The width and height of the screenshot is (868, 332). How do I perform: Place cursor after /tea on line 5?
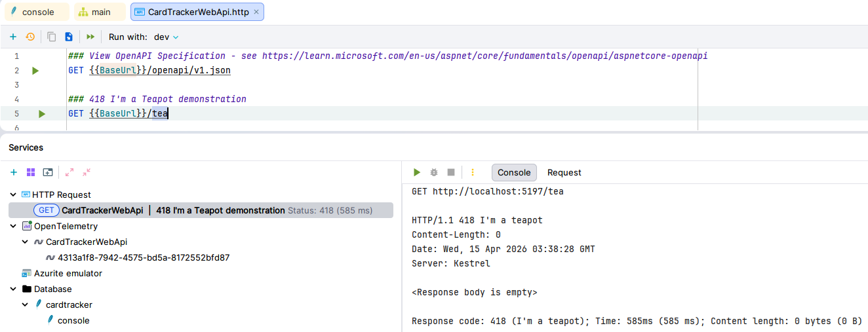coord(168,114)
